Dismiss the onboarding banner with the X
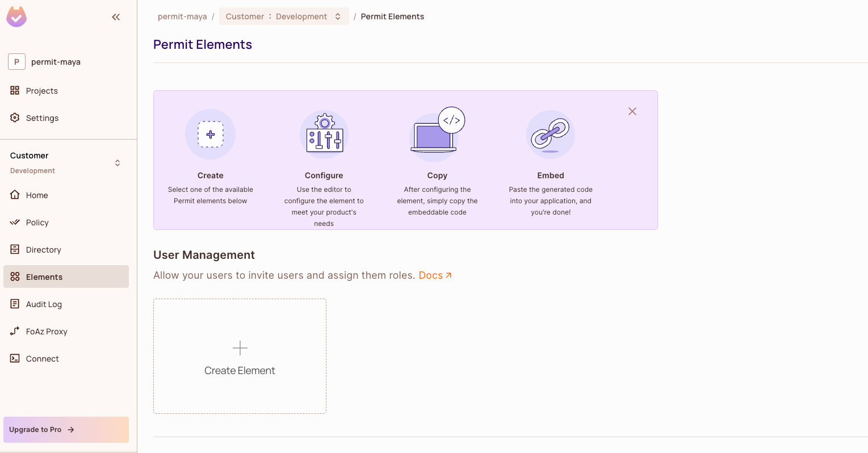 (632, 111)
